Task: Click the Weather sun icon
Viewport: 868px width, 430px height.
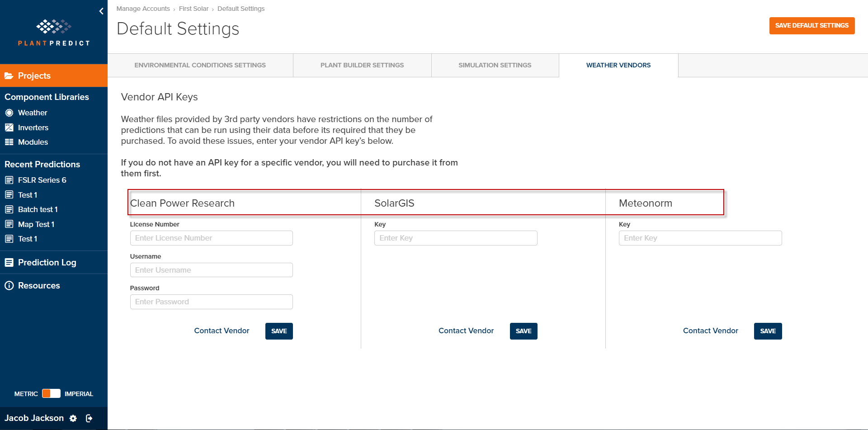Action: click(x=9, y=113)
